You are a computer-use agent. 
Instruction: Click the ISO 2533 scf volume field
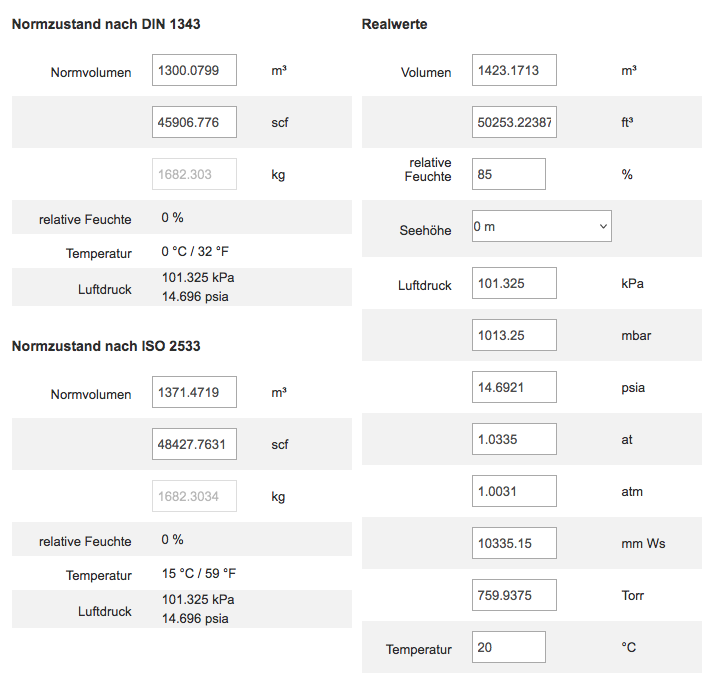coord(194,444)
